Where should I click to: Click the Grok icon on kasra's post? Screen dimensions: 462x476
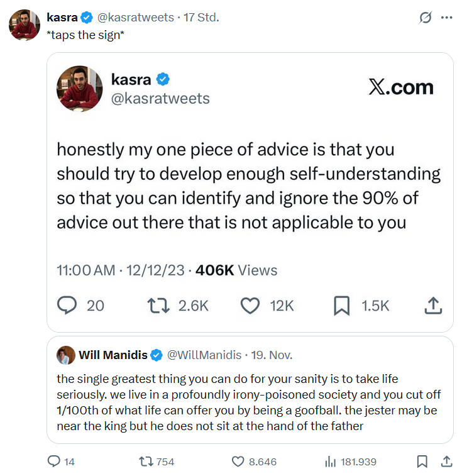coord(426,18)
